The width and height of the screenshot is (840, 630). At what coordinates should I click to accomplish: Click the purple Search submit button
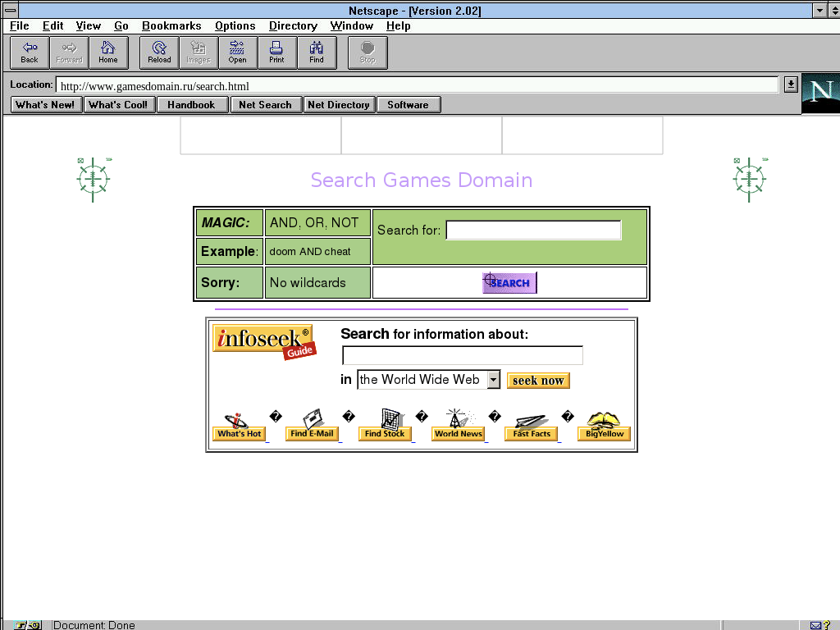pos(509,283)
